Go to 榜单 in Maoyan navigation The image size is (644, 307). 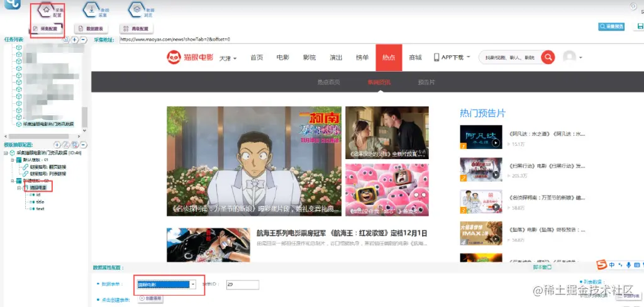pos(362,57)
